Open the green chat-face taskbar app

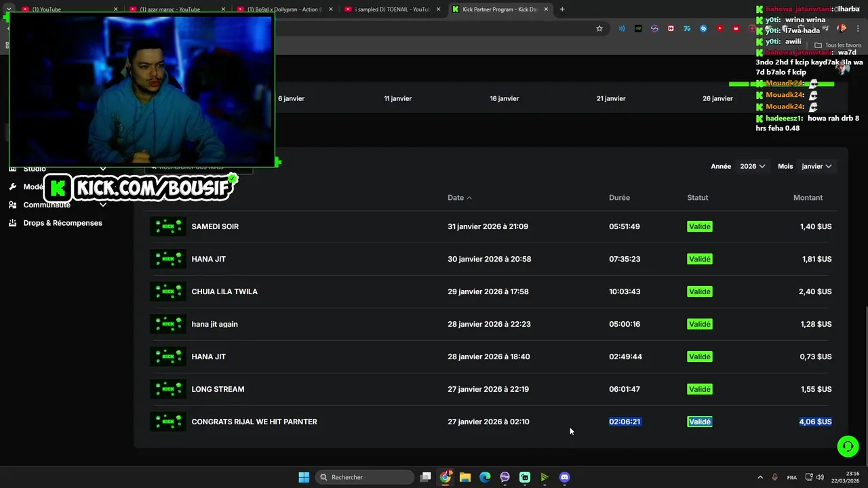click(x=525, y=477)
